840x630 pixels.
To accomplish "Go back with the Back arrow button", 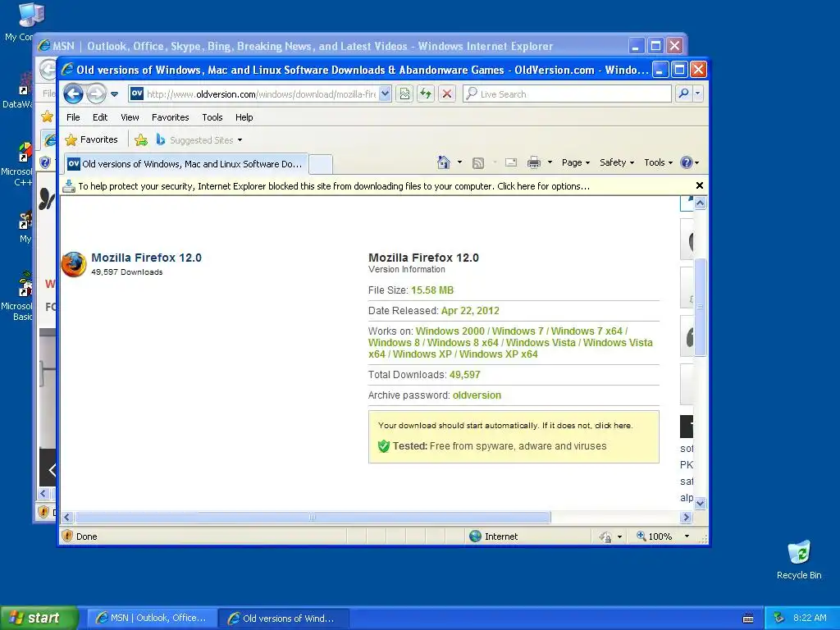I will [x=73, y=94].
